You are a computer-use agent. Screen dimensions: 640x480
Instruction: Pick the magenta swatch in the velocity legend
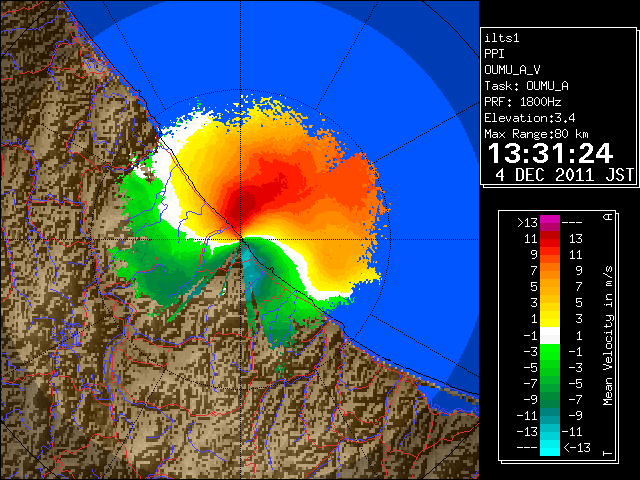click(x=550, y=220)
